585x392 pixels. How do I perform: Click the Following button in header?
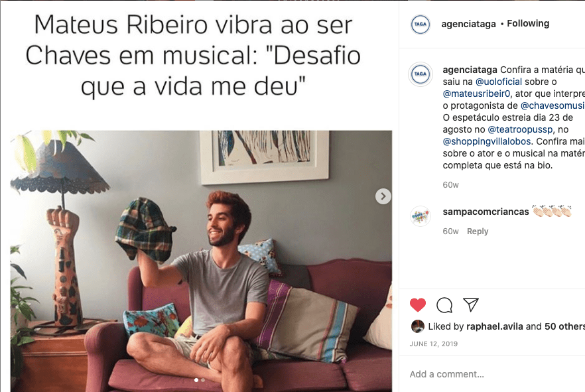pos(528,23)
